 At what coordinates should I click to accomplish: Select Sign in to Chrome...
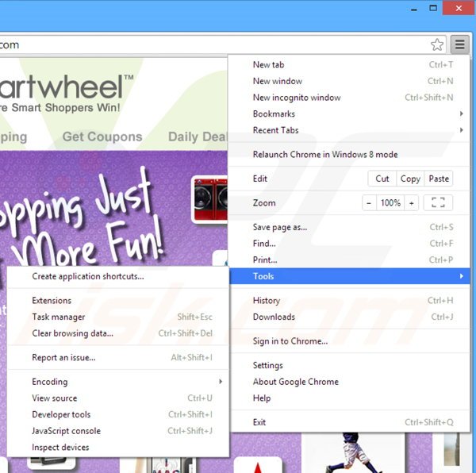point(349,341)
